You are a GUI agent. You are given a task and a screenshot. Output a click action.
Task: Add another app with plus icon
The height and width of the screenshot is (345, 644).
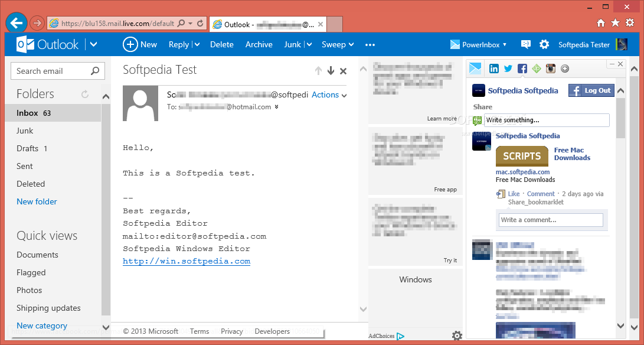[565, 69]
